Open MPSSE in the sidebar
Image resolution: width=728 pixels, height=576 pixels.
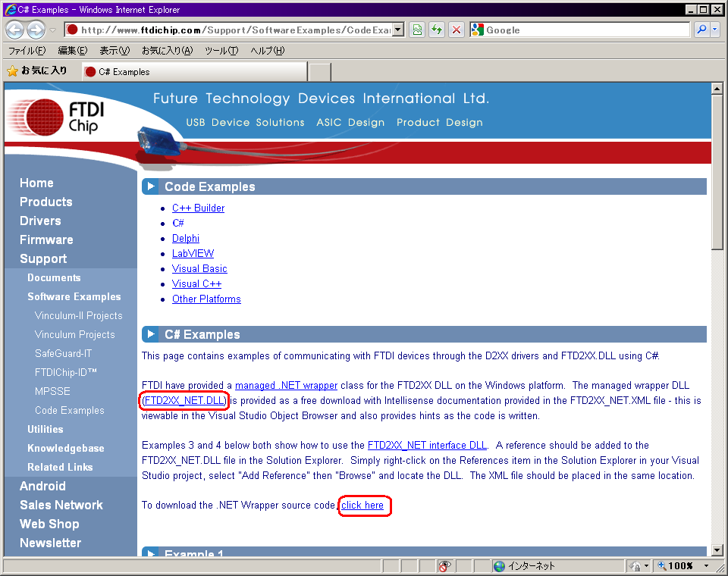(52, 391)
